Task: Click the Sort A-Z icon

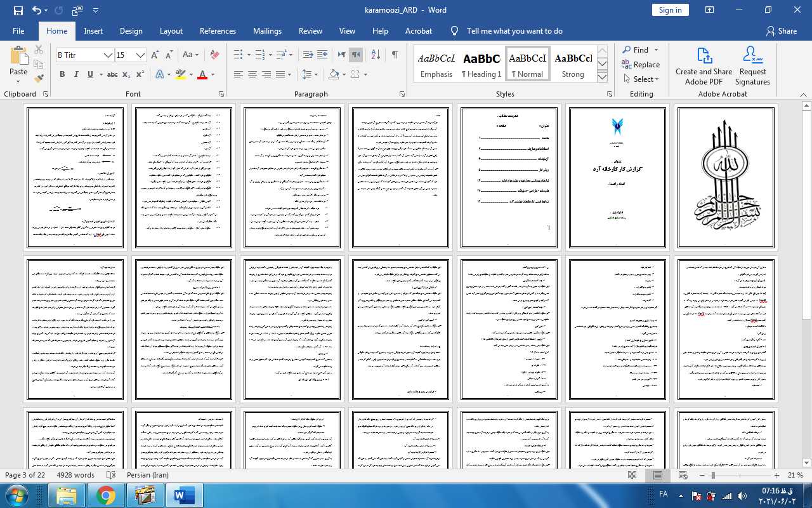Action: pyautogui.click(x=375, y=55)
